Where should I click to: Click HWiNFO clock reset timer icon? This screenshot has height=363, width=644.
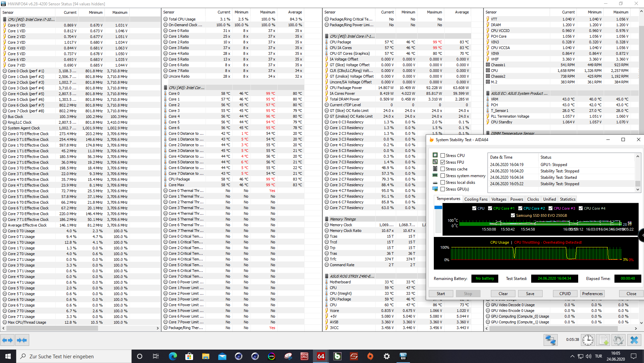(588, 340)
